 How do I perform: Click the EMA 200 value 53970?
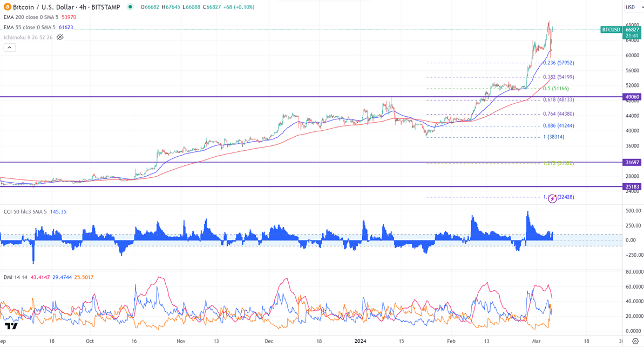coord(69,17)
